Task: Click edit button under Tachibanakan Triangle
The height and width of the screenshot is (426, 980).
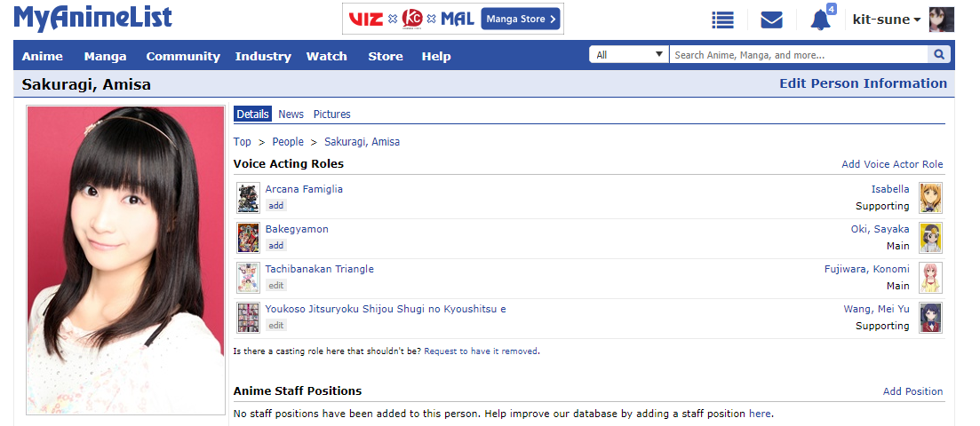Action: tap(276, 286)
